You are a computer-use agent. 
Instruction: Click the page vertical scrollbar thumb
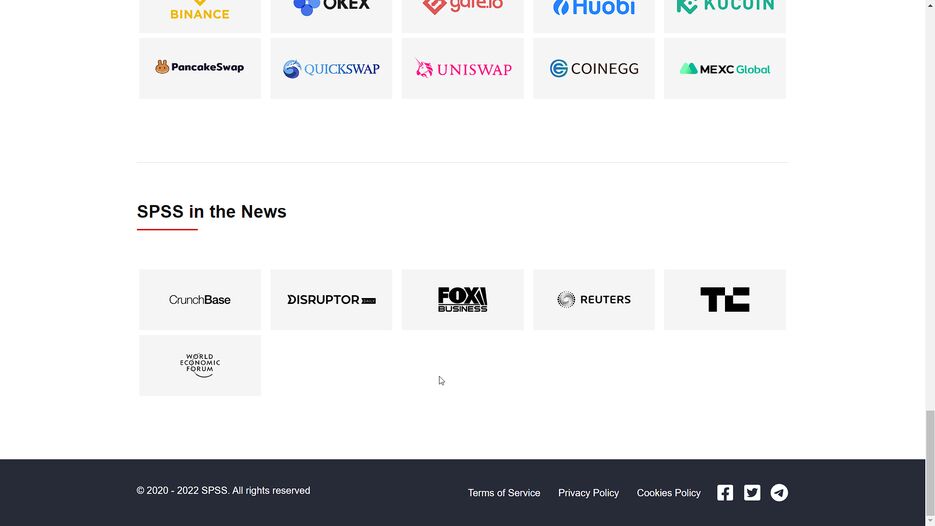coord(930,463)
